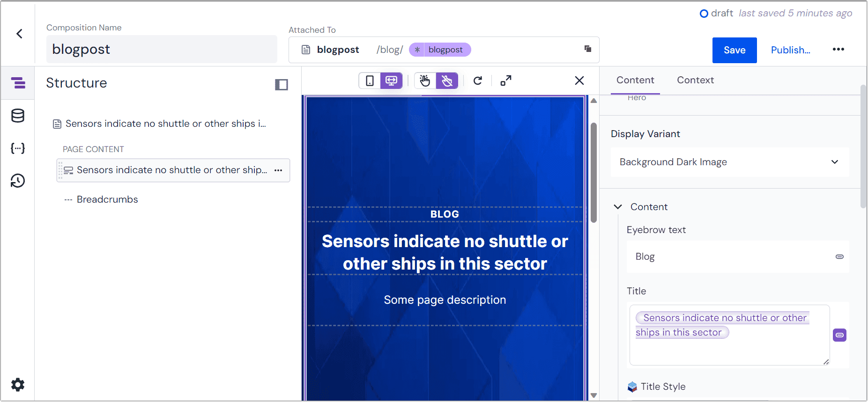This screenshot has width=868, height=402.
Task: Open more options ellipsis next to Publish
Action: coord(838,50)
